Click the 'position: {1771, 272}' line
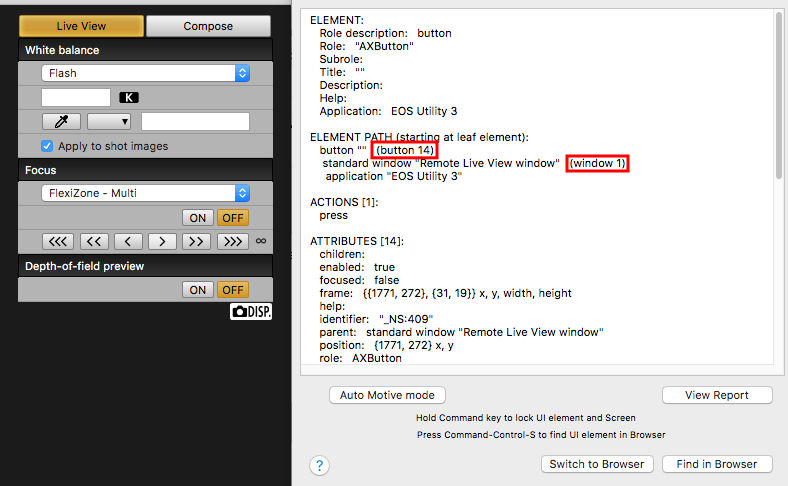788x486 pixels. coord(386,345)
